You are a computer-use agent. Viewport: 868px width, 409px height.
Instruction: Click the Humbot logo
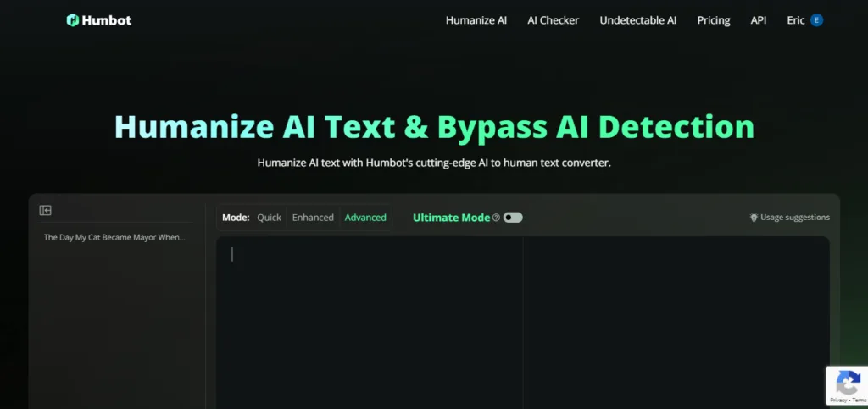[x=98, y=20]
